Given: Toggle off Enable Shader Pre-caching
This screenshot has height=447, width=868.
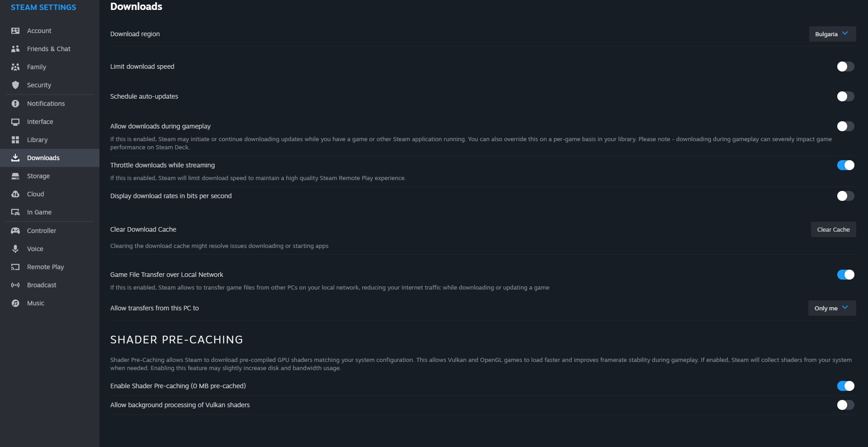Looking at the screenshot, I should 845,386.
